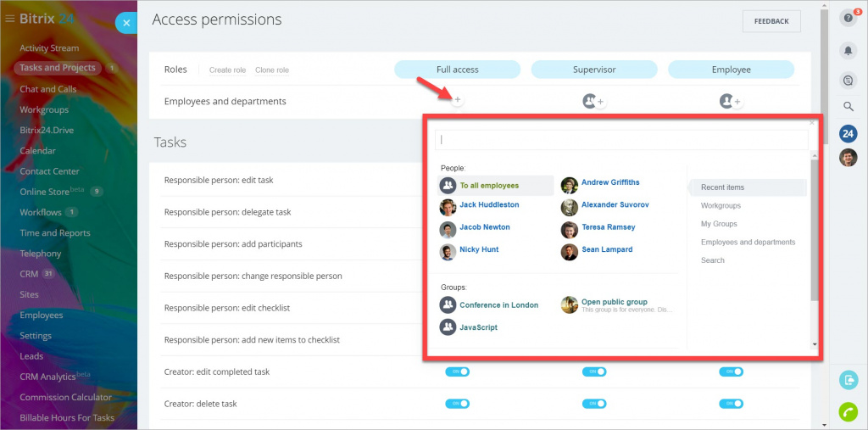Select the Supervisor role header
Image resolution: width=868 pixels, height=430 pixels.
[594, 70]
